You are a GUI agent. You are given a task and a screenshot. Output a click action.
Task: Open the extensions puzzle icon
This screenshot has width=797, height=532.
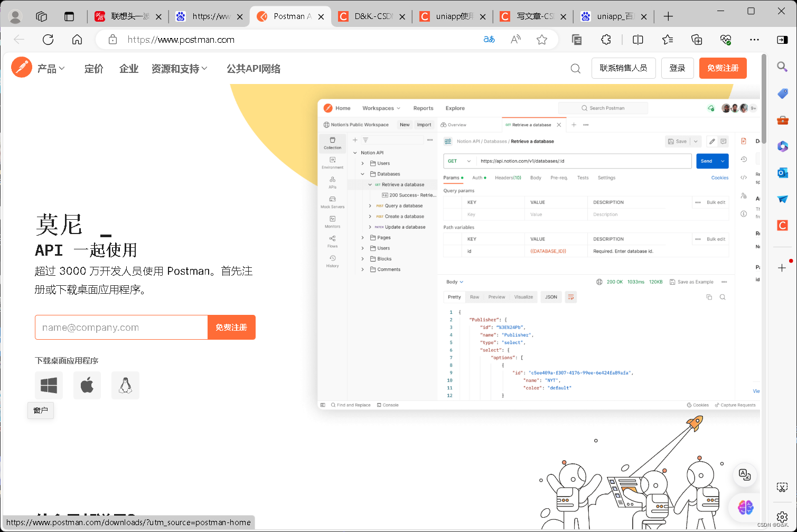click(606, 40)
